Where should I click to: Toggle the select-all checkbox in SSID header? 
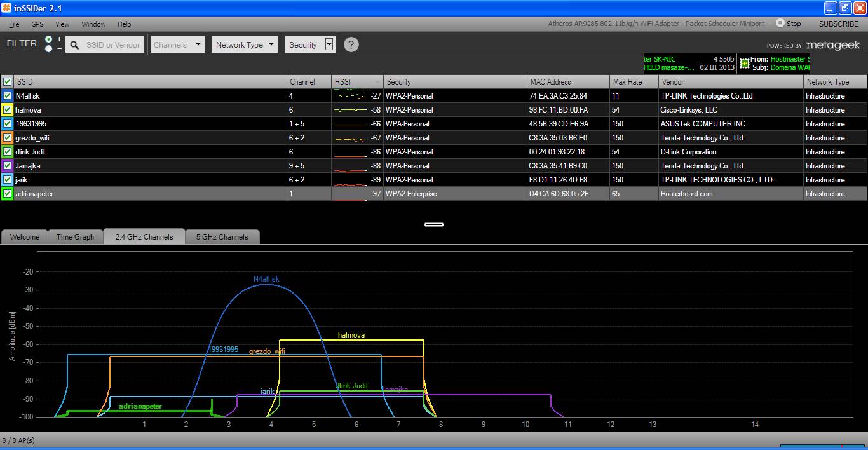point(7,82)
